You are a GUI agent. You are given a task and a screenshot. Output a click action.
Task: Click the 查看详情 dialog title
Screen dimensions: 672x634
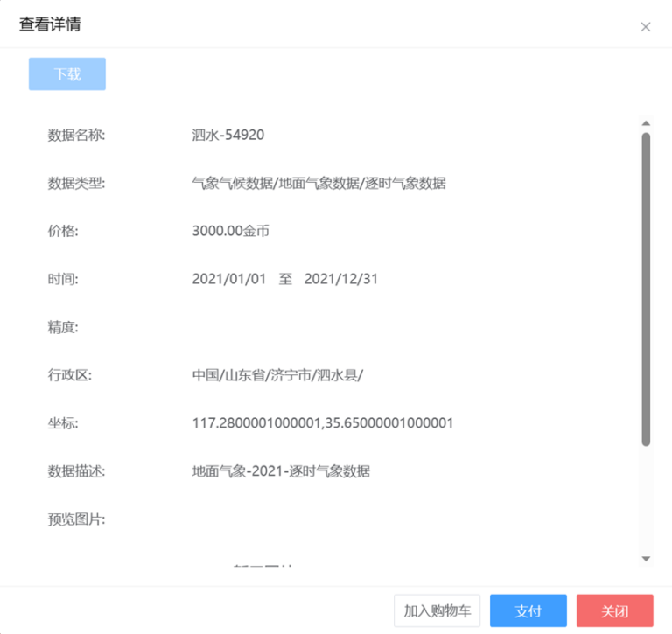[51, 24]
